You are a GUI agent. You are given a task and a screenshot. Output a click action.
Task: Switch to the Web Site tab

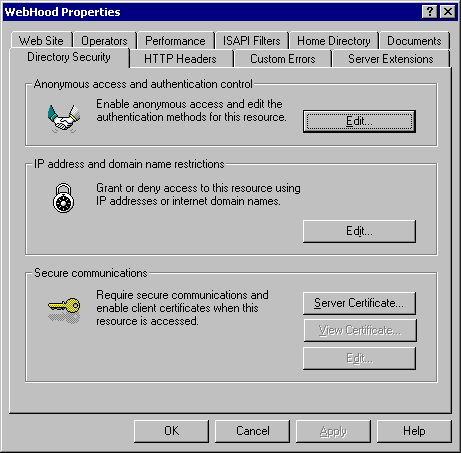41,41
